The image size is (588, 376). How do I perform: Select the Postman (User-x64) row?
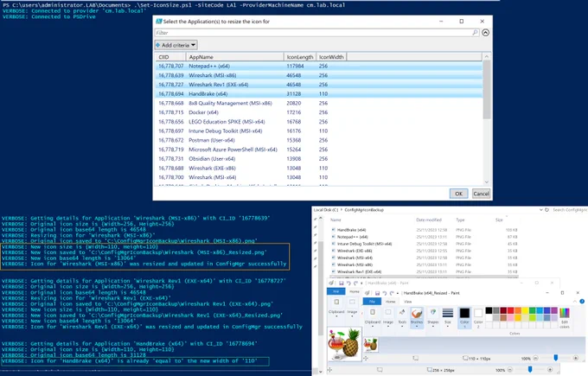click(319, 140)
